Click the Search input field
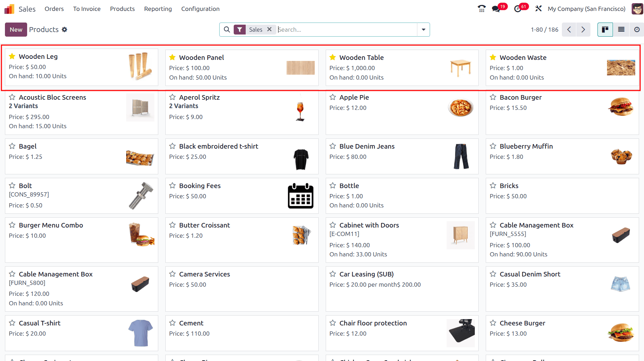Viewport: 644px width, 361px height. pyautogui.click(x=345, y=30)
